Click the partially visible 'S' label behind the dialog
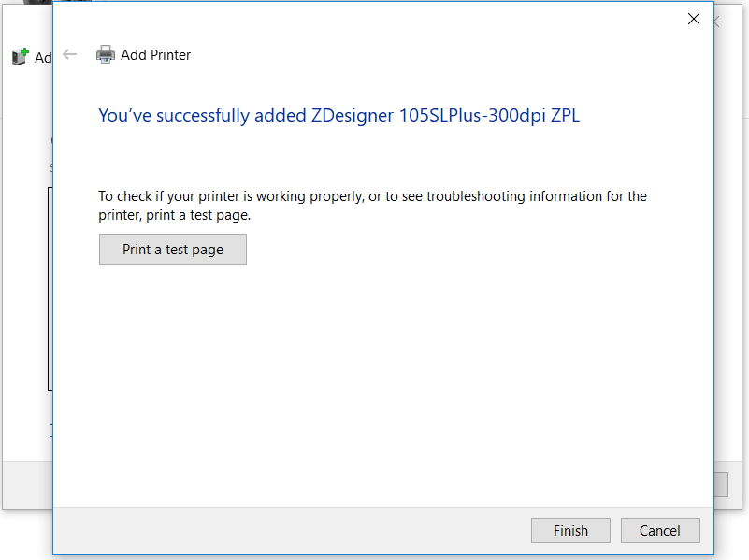Viewport: 749px width, 560px height. coord(50,165)
